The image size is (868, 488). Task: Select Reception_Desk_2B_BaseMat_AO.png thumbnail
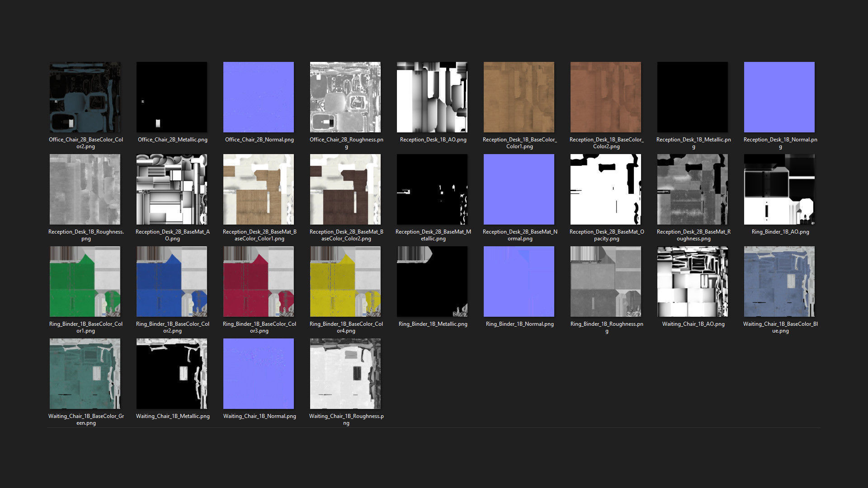172,189
